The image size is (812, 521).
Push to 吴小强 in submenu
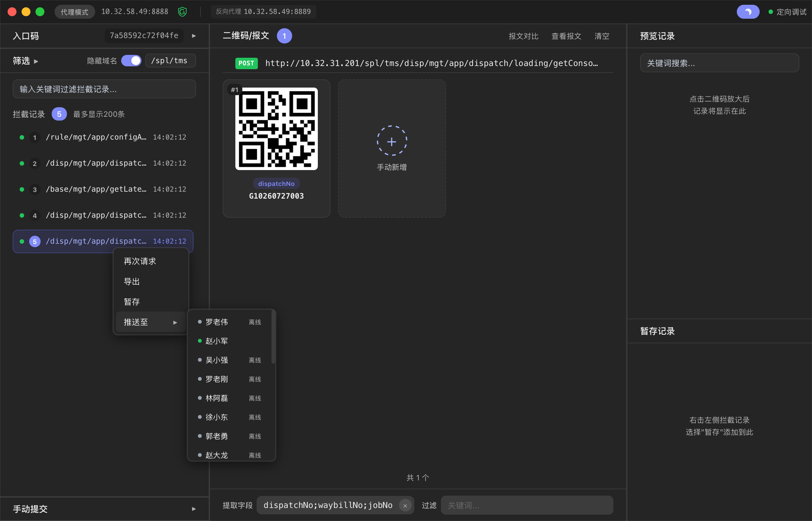[x=230, y=360]
